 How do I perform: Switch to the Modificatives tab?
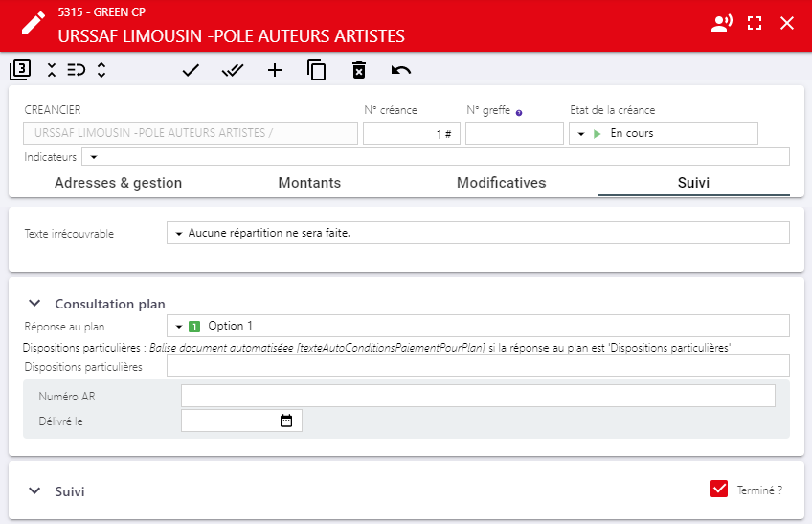(502, 183)
